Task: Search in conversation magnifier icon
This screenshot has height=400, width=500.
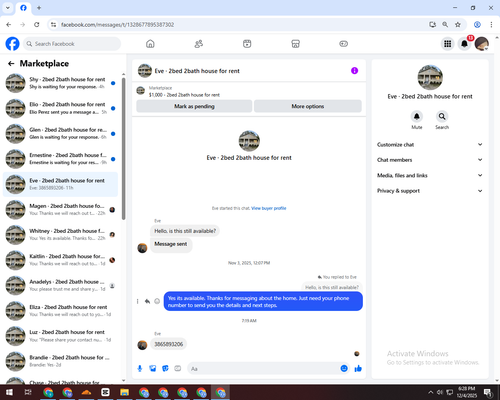Action: point(442,116)
